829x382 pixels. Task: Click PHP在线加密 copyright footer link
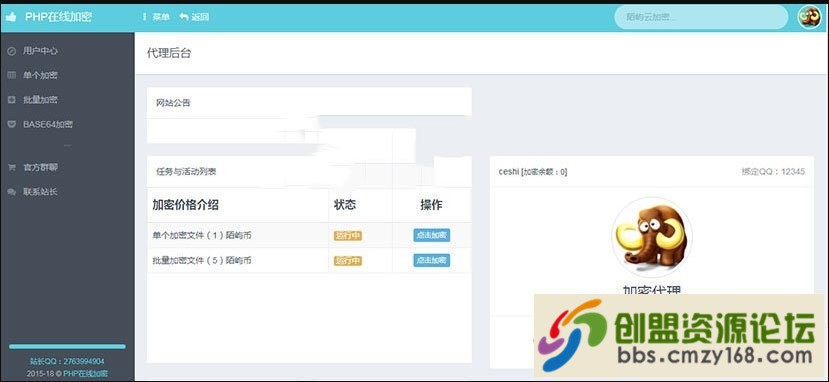[x=86, y=374]
